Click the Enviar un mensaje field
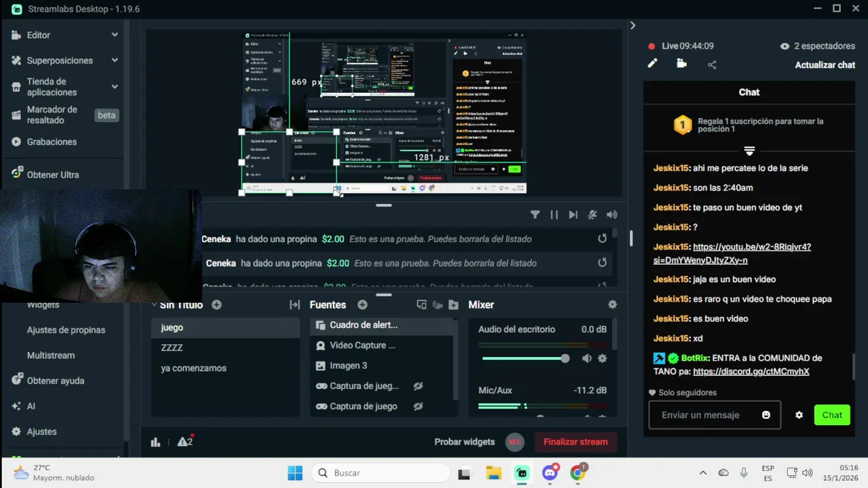Viewport: 868px width, 488px height. (715, 415)
